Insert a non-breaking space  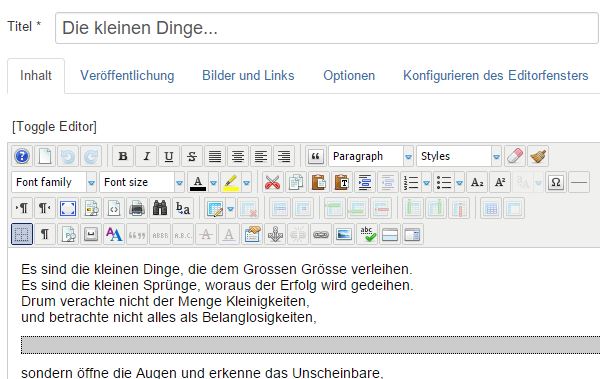tap(91, 234)
